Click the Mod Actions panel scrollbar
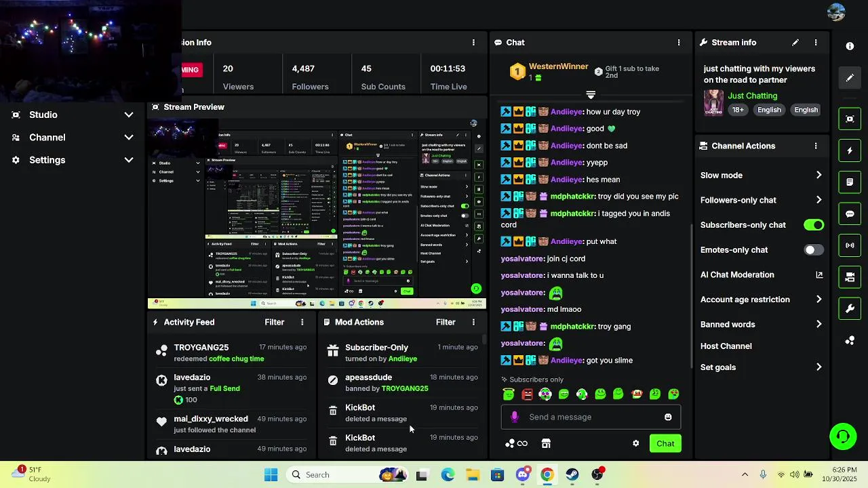The width and height of the screenshot is (868, 488). [484, 339]
